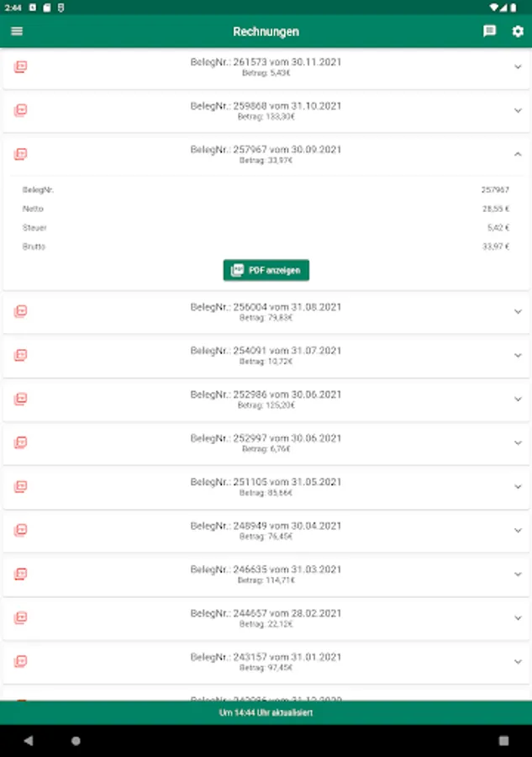
Task: Expand invoice 244657 from 28.02.2021
Action: pyautogui.click(x=518, y=617)
